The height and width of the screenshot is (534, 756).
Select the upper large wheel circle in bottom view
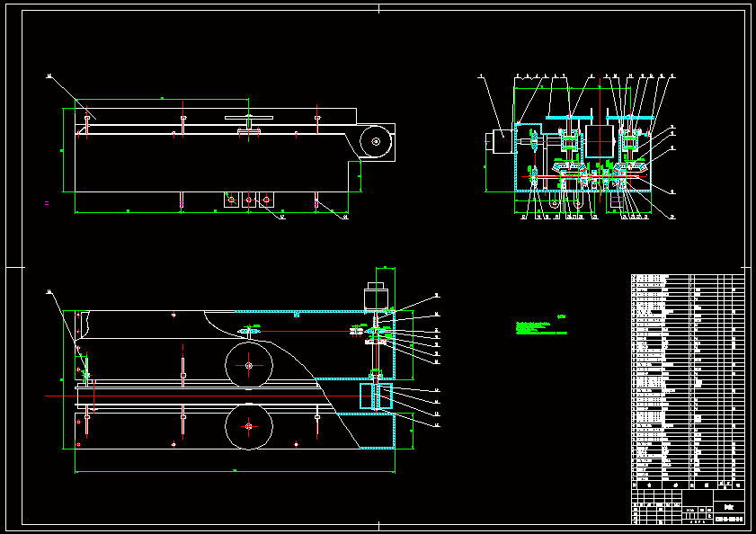point(249,366)
